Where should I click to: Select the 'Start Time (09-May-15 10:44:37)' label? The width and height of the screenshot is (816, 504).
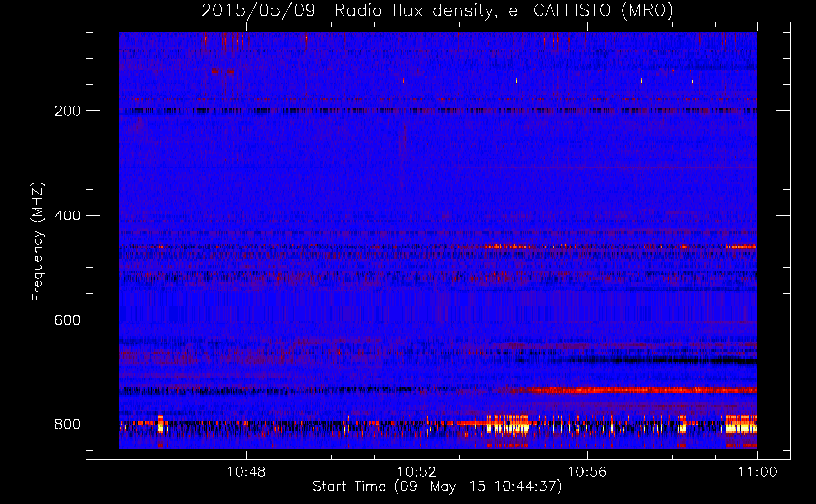pos(437,487)
